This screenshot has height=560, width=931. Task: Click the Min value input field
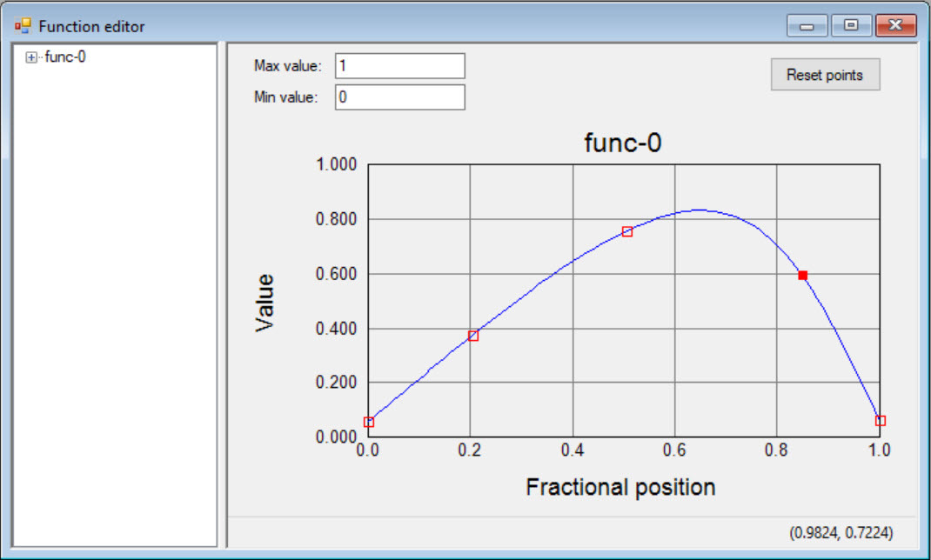point(399,97)
